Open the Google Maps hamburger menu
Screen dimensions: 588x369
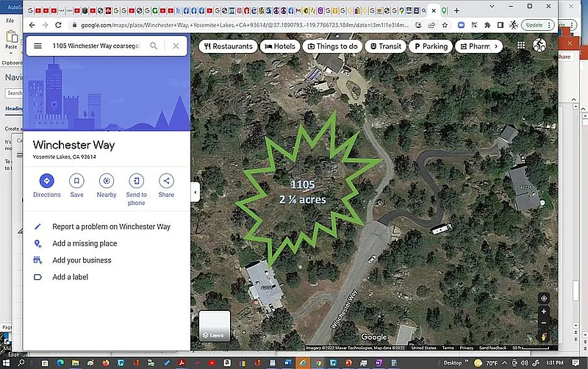tap(37, 46)
